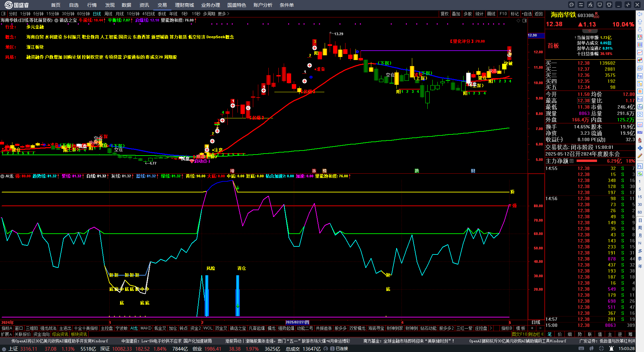Screen dimensions: 644x352
Task: Open the 模板 template button
Action: point(521,328)
